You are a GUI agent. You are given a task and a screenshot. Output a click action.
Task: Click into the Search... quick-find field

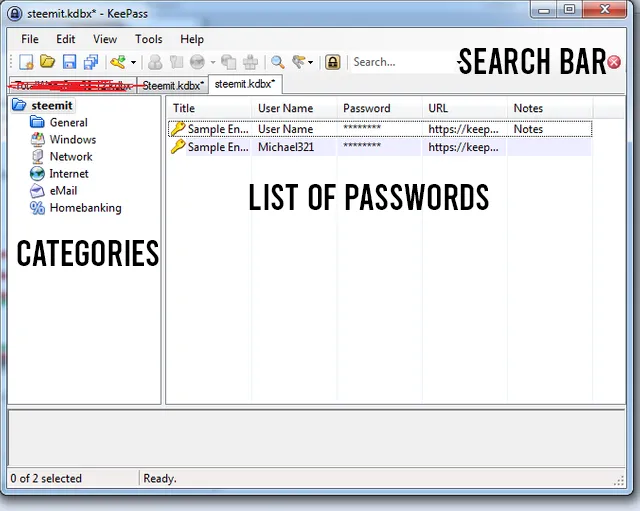coord(404,62)
